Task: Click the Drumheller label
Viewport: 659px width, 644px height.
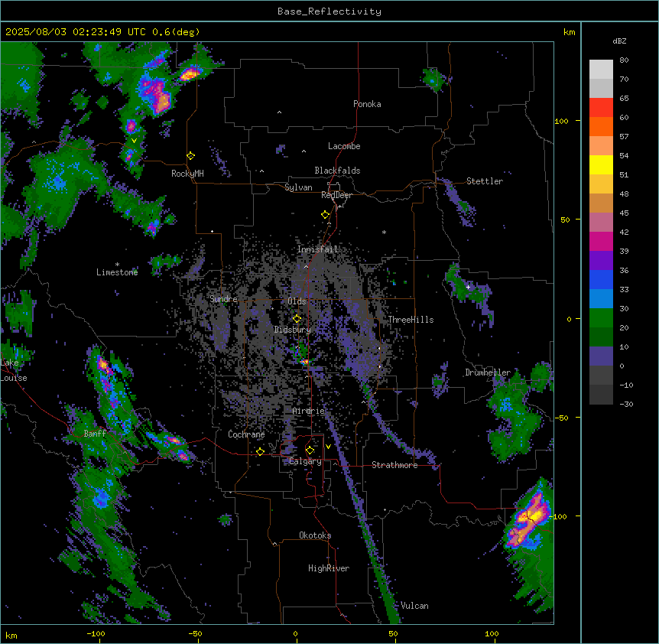Action: (488, 372)
